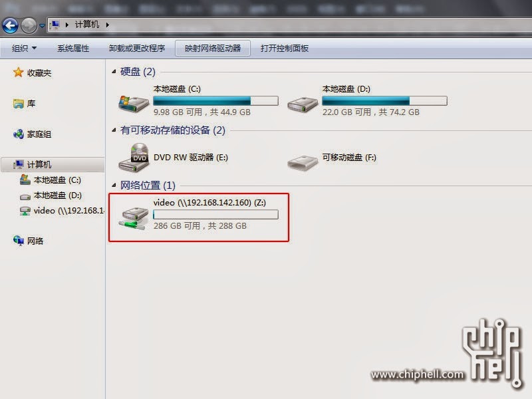
Task: Click 打开控制面板 in the toolbar
Action: click(x=285, y=48)
